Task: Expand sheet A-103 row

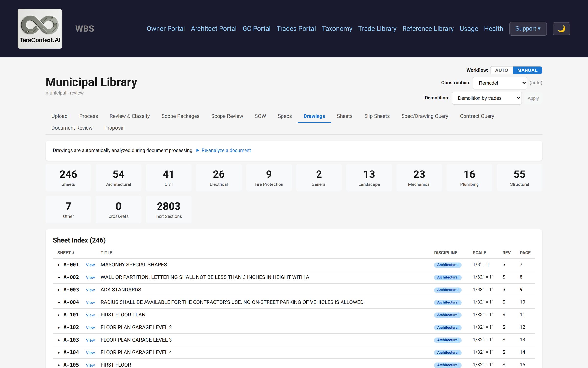Action: [59, 340]
